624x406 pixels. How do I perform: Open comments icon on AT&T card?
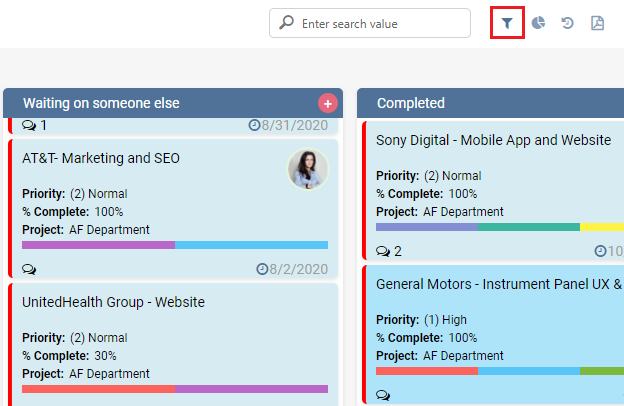[29, 269]
